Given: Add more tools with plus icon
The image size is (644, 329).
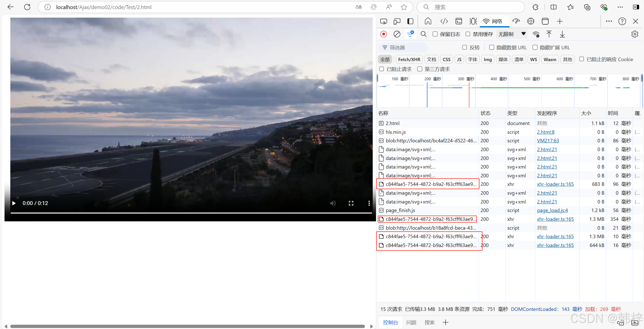Looking at the screenshot, I should pyautogui.click(x=560, y=21).
